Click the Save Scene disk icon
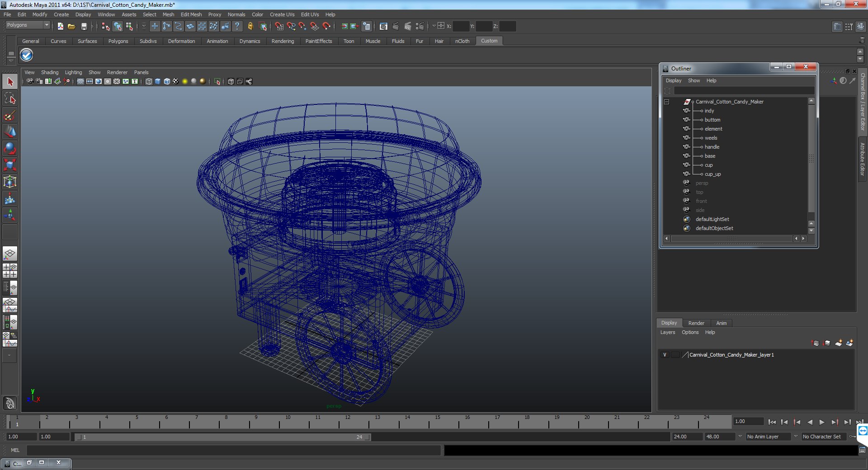The width and height of the screenshot is (868, 470). [84, 27]
